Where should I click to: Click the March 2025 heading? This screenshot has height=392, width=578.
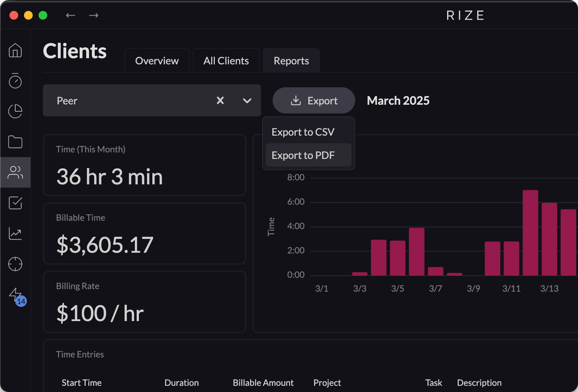tap(398, 100)
